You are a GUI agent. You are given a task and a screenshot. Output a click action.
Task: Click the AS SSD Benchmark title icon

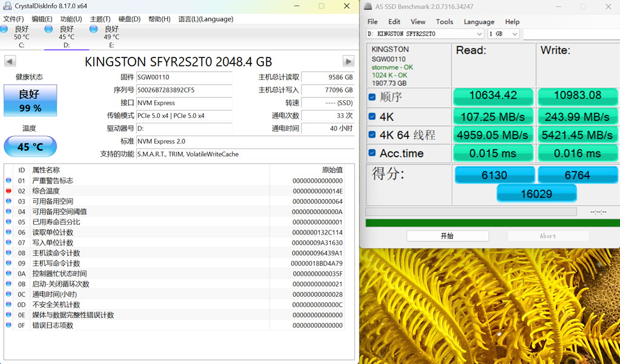[x=368, y=7]
